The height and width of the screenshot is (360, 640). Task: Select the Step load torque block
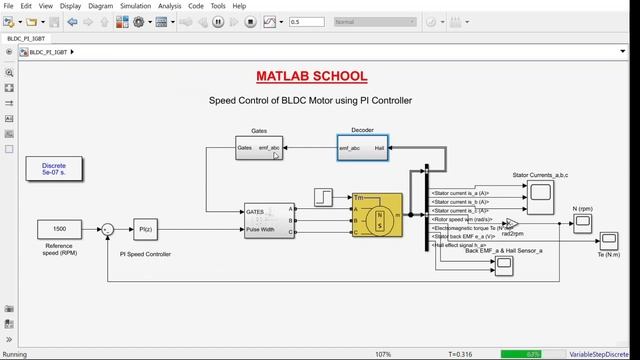pyautogui.click(x=323, y=198)
